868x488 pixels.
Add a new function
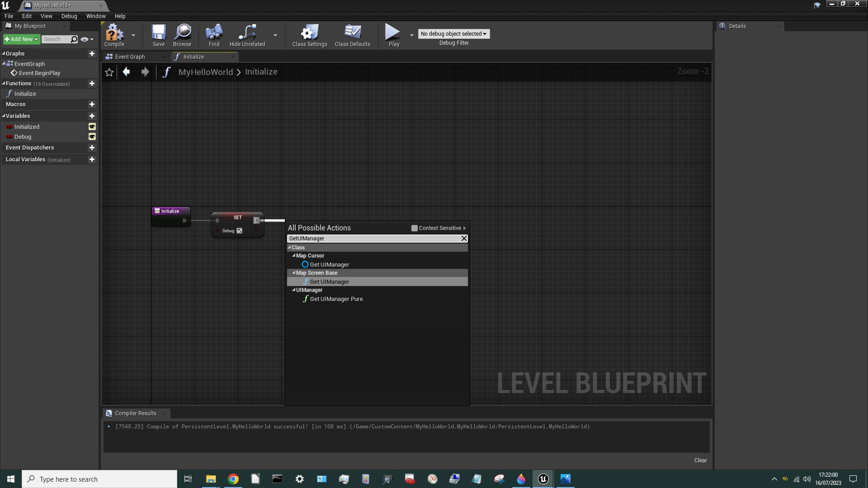[92, 84]
